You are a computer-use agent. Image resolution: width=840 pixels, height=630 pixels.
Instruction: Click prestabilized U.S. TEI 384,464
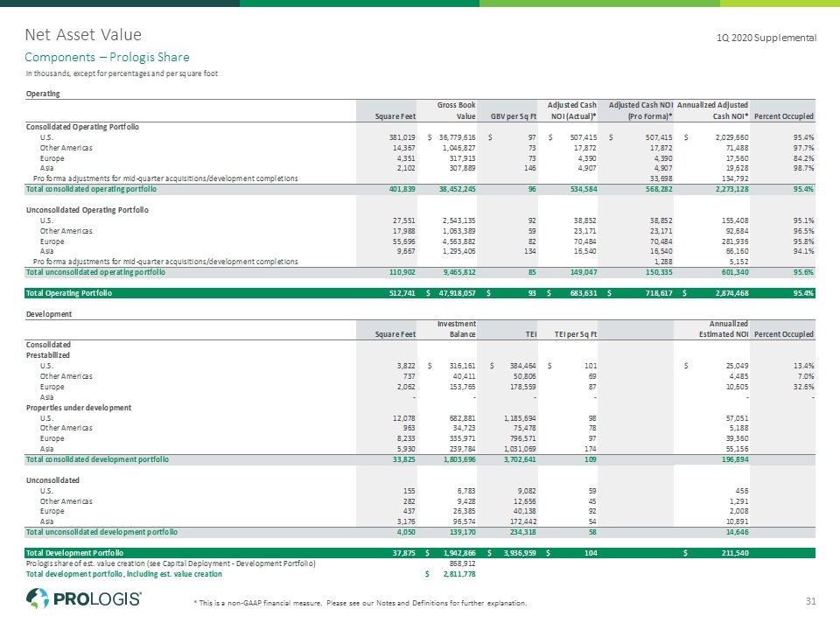click(523, 366)
